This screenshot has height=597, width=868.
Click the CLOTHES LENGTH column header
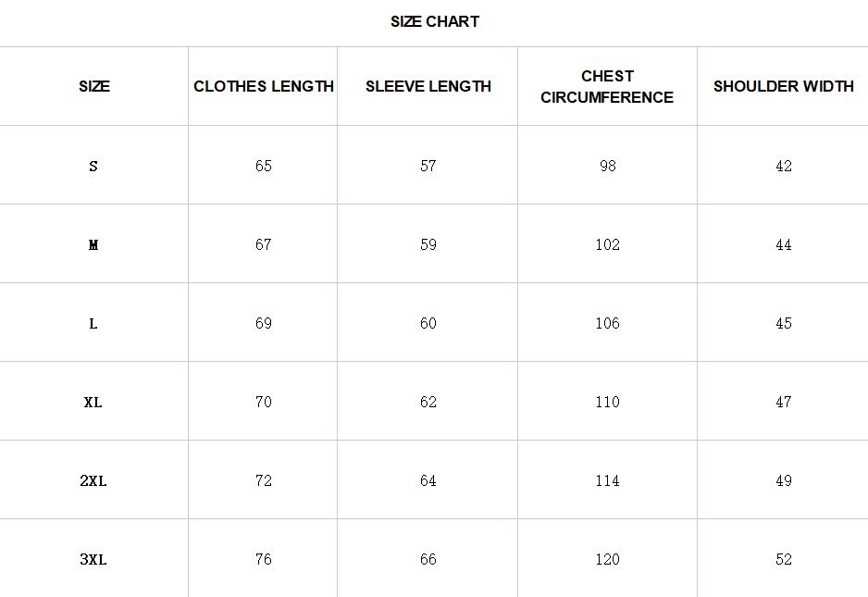pyautogui.click(x=264, y=86)
